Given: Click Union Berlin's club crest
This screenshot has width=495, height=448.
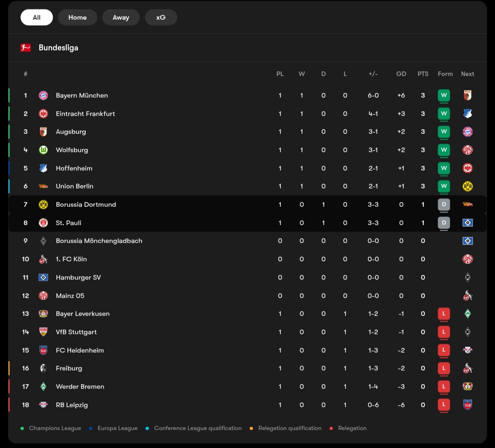Looking at the screenshot, I should (43, 186).
